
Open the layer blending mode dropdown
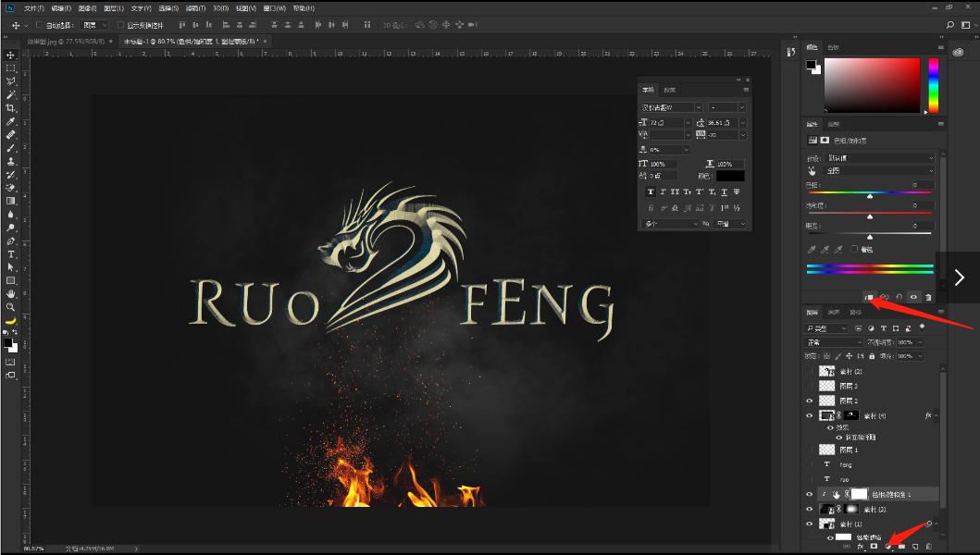[830, 341]
